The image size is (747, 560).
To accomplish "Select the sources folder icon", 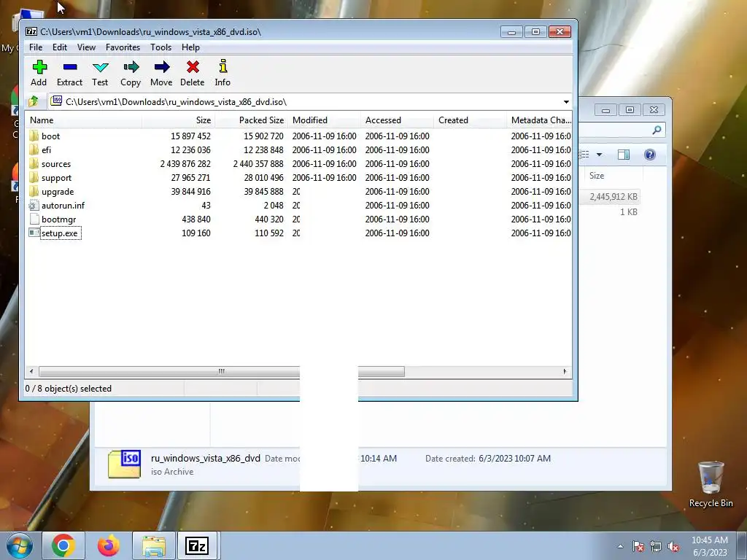I will pos(34,163).
